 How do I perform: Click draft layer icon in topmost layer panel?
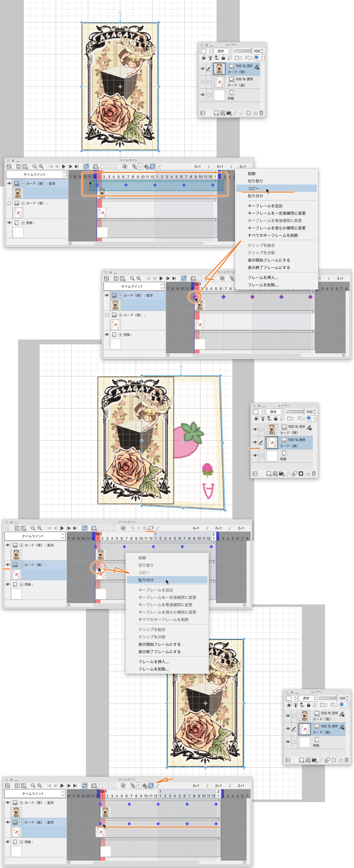(217, 58)
